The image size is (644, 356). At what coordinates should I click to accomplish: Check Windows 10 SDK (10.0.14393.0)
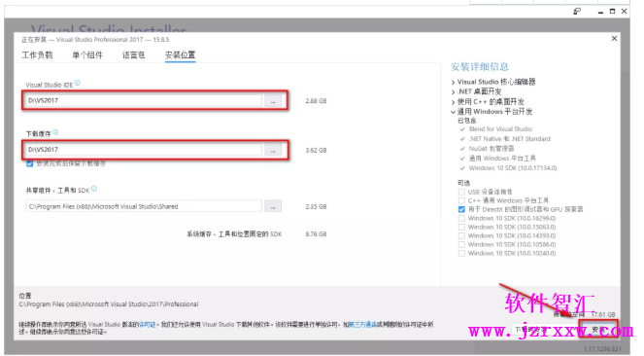click(461, 236)
